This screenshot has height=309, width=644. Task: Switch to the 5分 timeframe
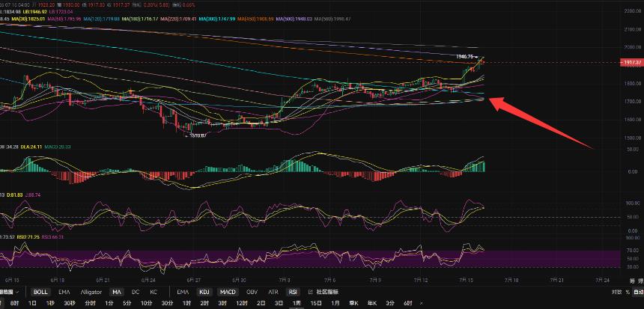tap(127, 303)
